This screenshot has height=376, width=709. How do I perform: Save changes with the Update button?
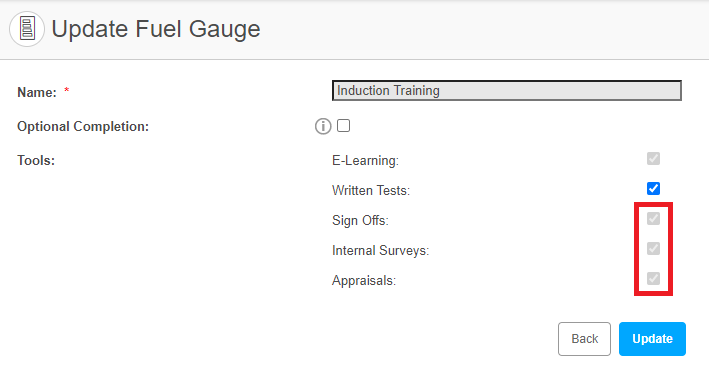click(652, 339)
